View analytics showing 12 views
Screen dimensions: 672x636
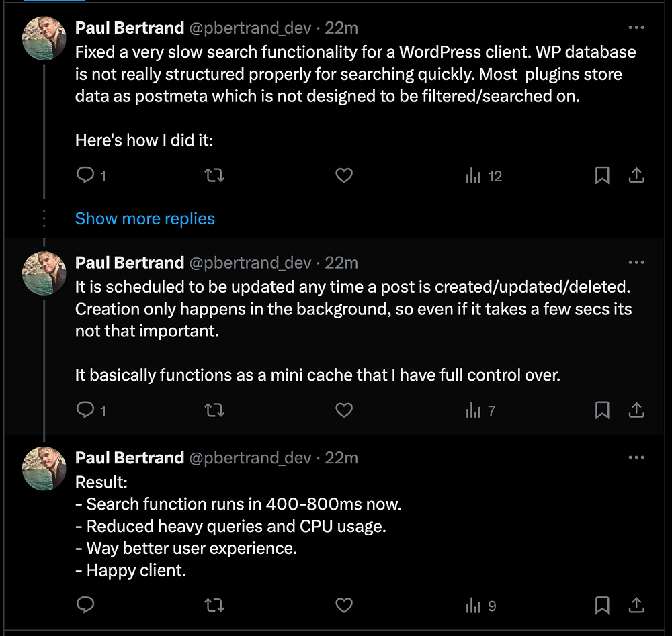coord(484,176)
